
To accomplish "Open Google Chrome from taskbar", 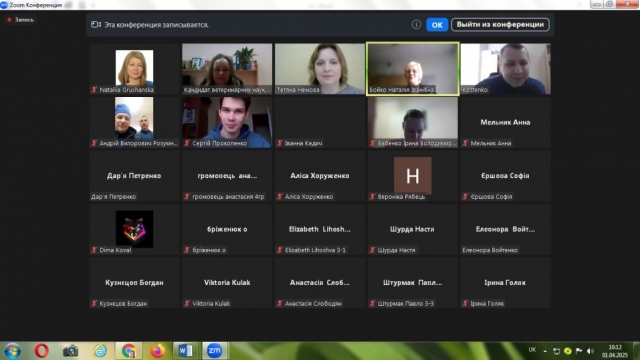I will 129,351.
